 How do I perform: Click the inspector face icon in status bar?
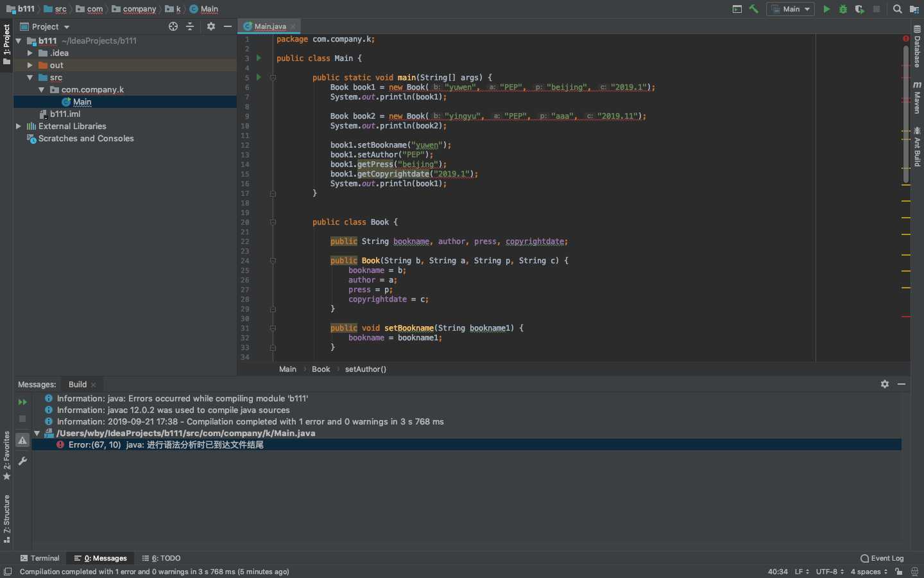click(915, 572)
